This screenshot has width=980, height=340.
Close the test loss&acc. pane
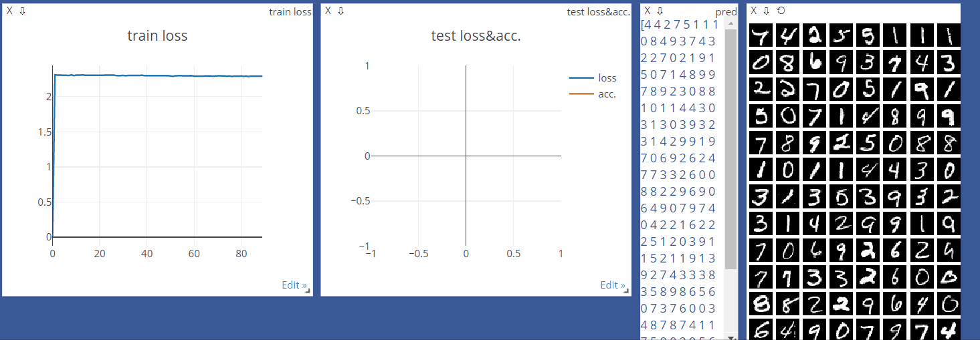coord(328,11)
